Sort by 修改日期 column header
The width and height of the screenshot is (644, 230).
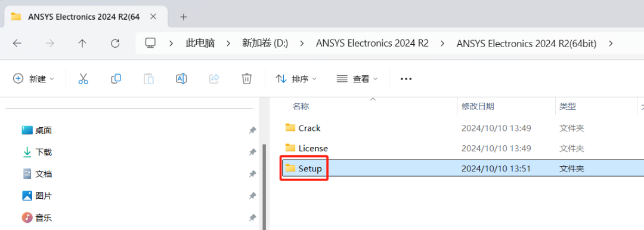point(478,106)
